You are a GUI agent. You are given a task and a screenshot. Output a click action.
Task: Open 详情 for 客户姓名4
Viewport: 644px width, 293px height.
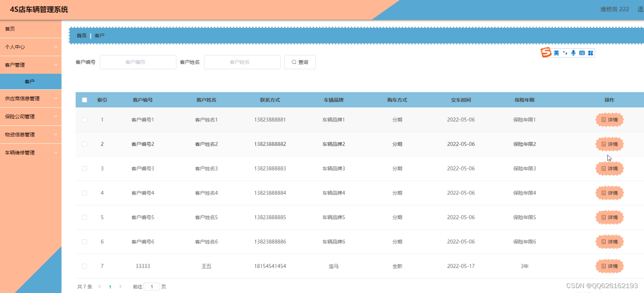click(x=609, y=193)
